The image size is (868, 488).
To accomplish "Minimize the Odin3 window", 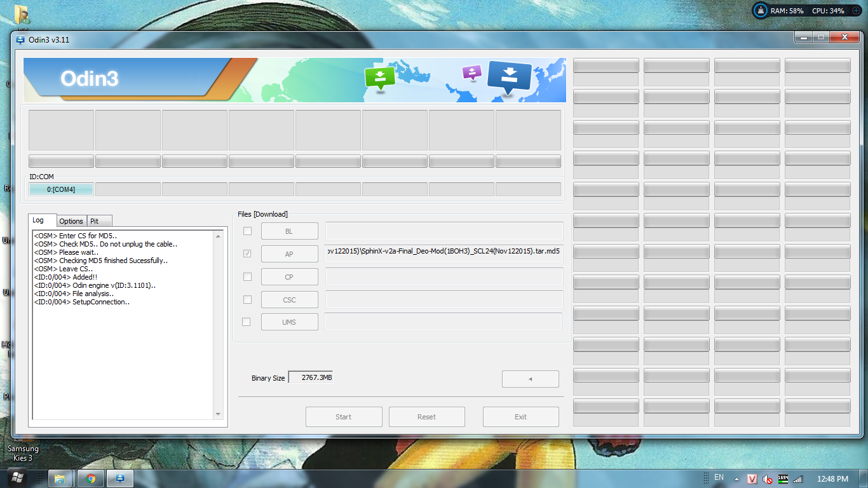I will tap(803, 37).
